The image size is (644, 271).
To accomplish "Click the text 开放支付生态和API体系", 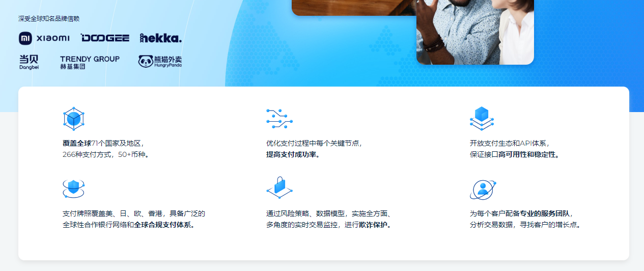I will tap(510, 143).
